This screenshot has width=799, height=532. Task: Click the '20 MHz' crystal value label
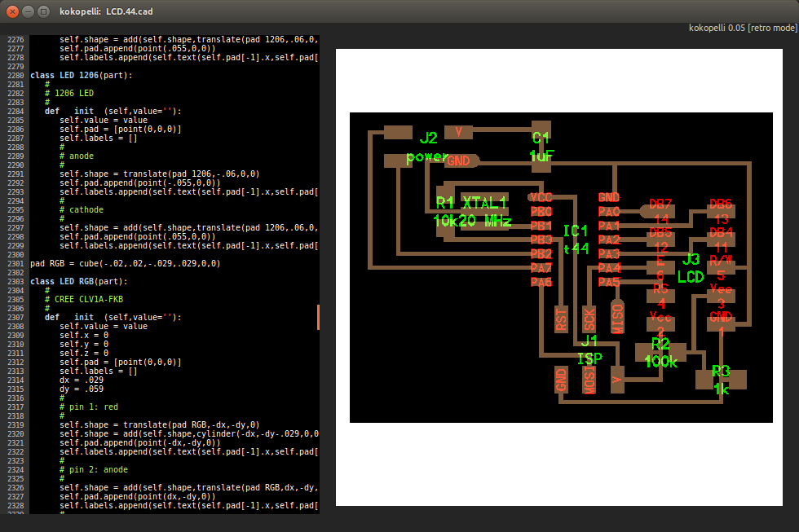pyautogui.click(x=483, y=221)
